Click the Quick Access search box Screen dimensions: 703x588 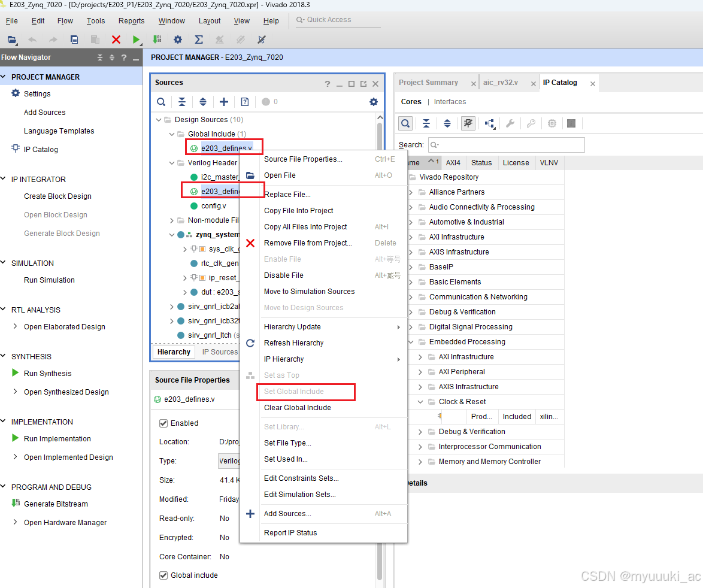click(x=338, y=20)
